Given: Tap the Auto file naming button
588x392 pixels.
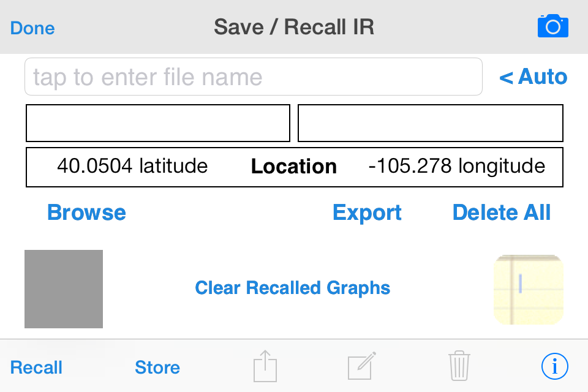Looking at the screenshot, I should coord(533,77).
